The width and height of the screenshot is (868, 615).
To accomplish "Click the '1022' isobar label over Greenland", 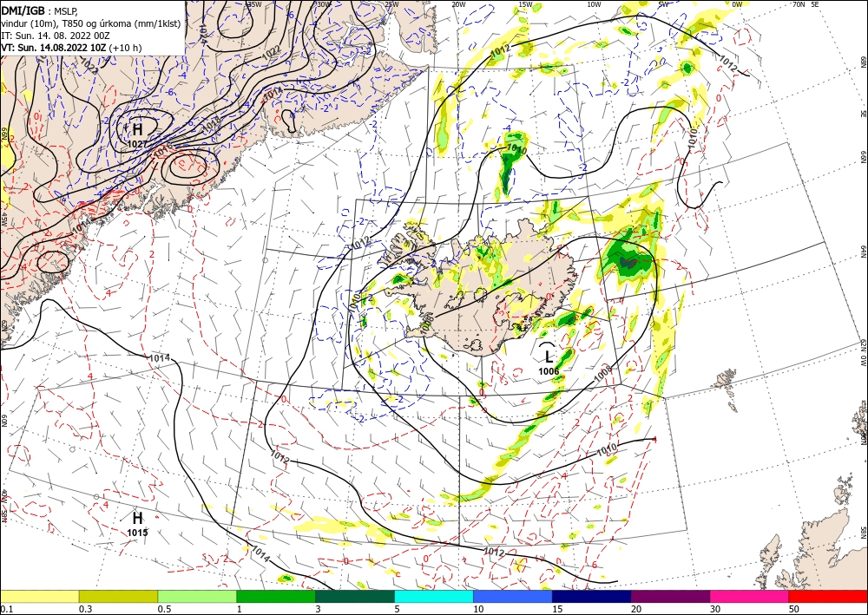I will coord(272,51).
